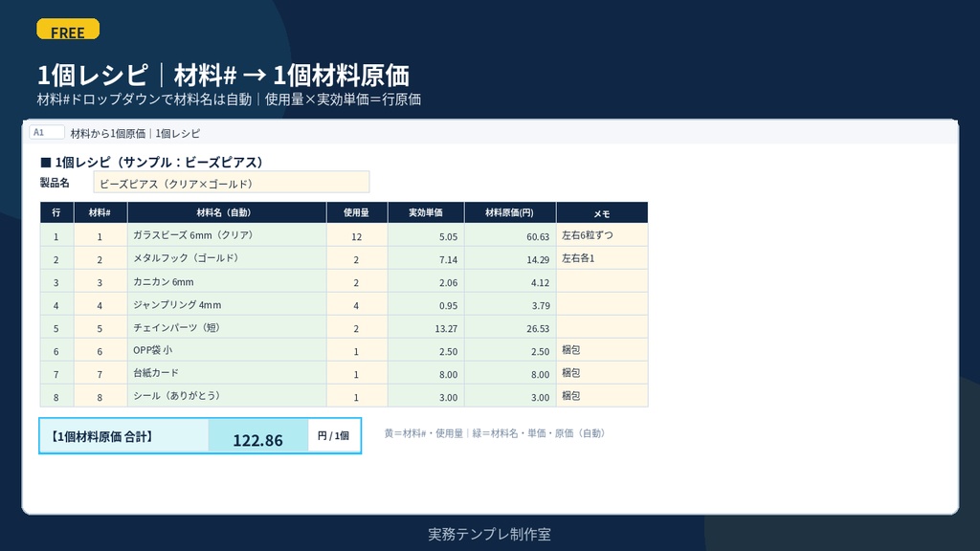Click material cost 26.53
This screenshot has height=551, width=980.
point(510,327)
